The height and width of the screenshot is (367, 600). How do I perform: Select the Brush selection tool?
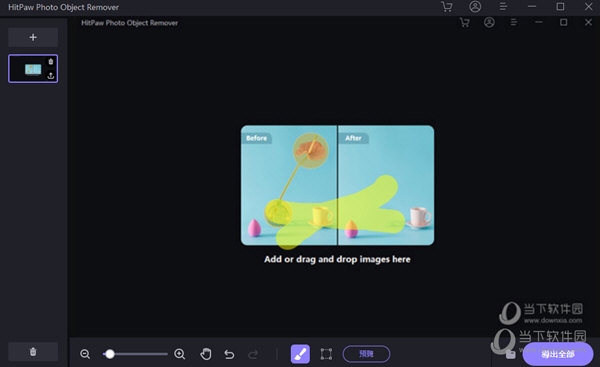[300, 354]
